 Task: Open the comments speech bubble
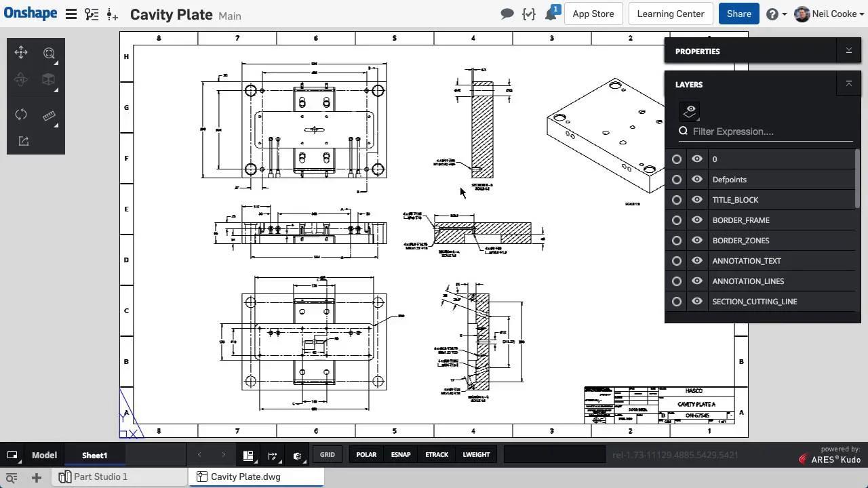[507, 14]
